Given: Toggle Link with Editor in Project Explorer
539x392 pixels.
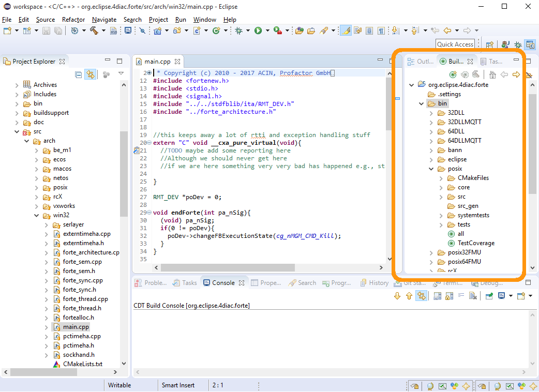Looking at the screenshot, I should 91,74.
